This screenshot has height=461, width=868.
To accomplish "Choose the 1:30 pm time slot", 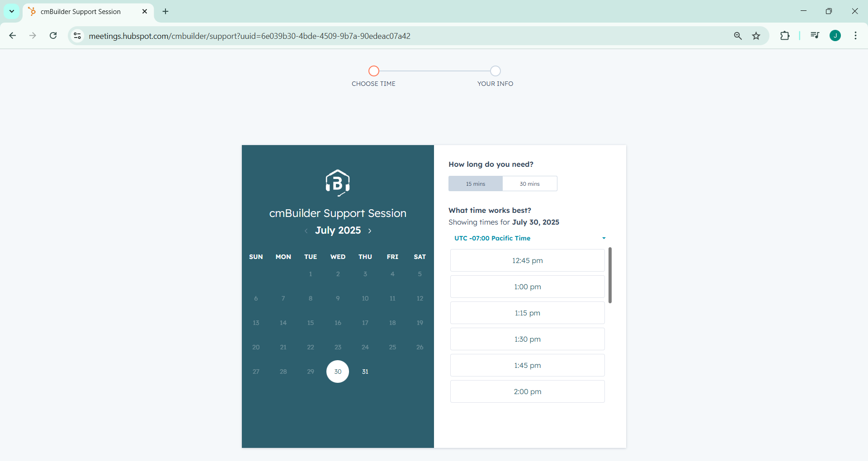I will tap(527, 339).
